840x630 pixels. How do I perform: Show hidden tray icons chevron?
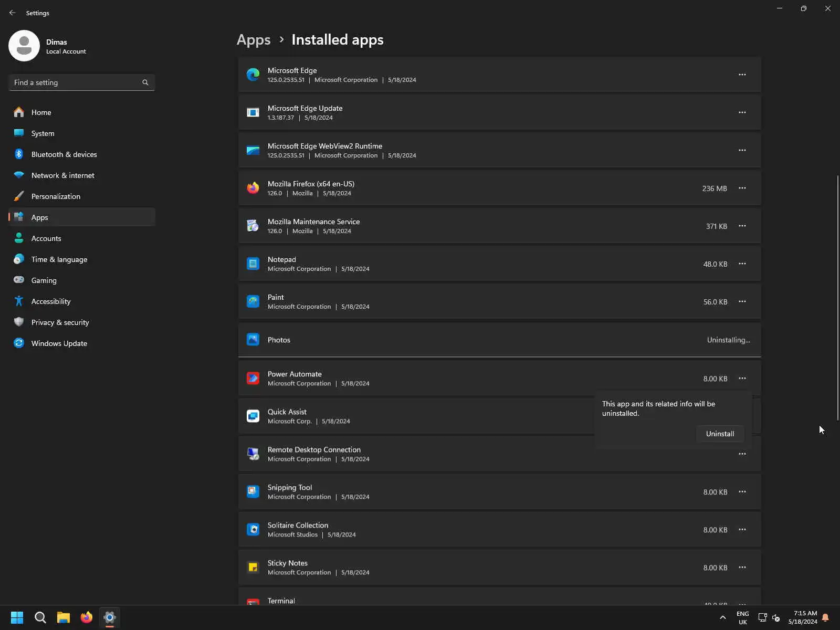(723, 617)
